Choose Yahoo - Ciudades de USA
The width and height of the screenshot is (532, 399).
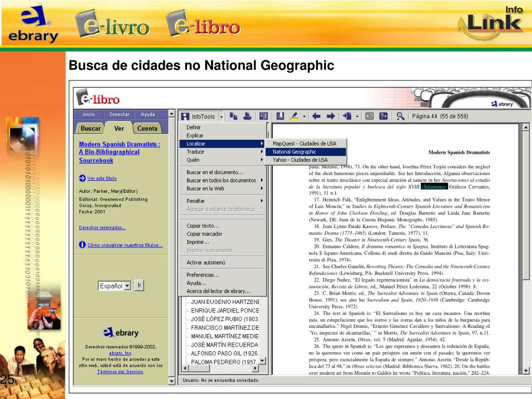tap(305, 160)
